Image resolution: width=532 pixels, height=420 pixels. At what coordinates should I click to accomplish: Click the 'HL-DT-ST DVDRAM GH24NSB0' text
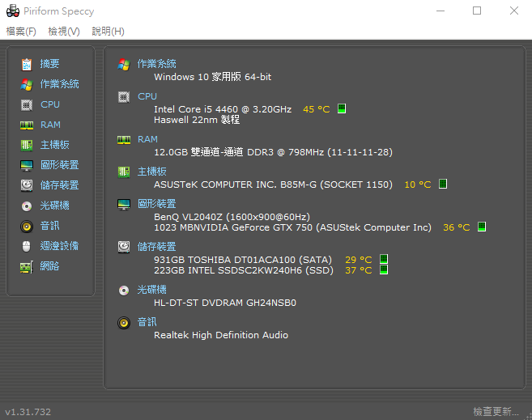coord(225,303)
